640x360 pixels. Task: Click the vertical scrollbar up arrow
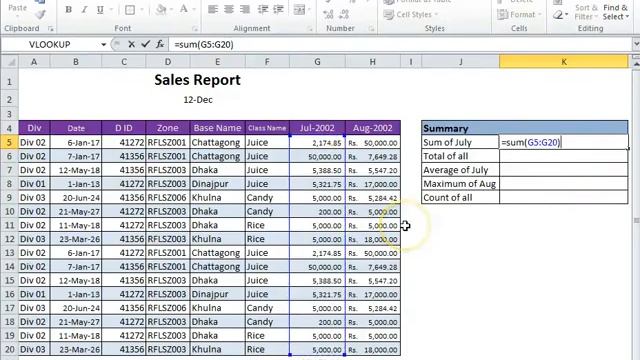pyautogui.click(x=636, y=64)
